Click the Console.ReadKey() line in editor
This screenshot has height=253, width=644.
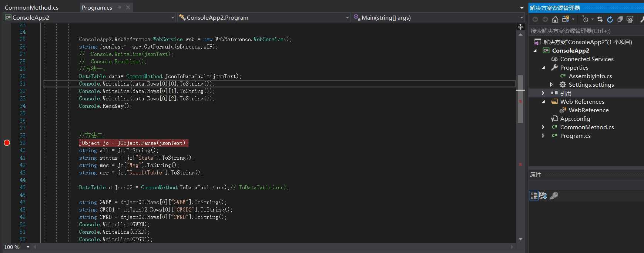105,106
